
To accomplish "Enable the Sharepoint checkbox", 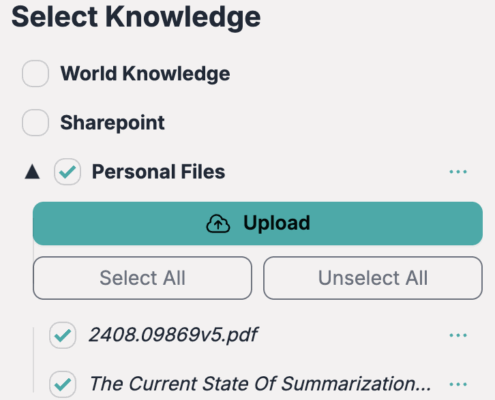I will [35, 122].
